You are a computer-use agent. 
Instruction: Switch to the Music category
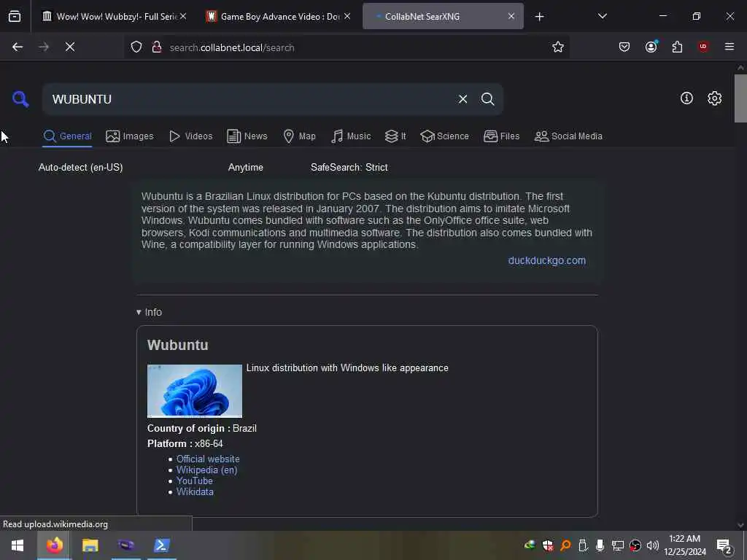coord(351,136)
